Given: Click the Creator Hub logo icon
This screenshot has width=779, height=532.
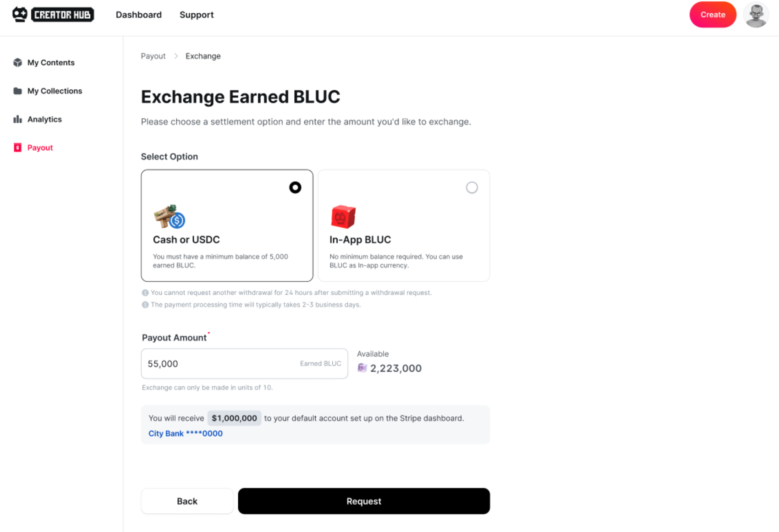Looking at the screenshot, I should [20, 15].
